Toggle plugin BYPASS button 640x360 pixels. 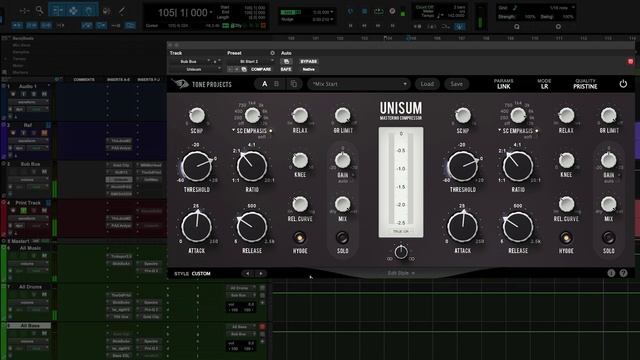click(x=309, y=62)
